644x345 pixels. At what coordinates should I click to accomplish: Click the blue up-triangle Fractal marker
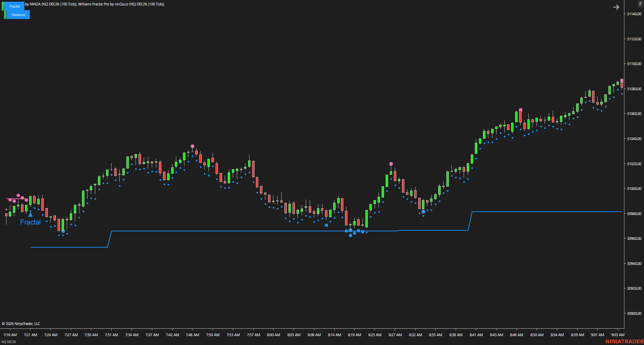tap(31, 214)
